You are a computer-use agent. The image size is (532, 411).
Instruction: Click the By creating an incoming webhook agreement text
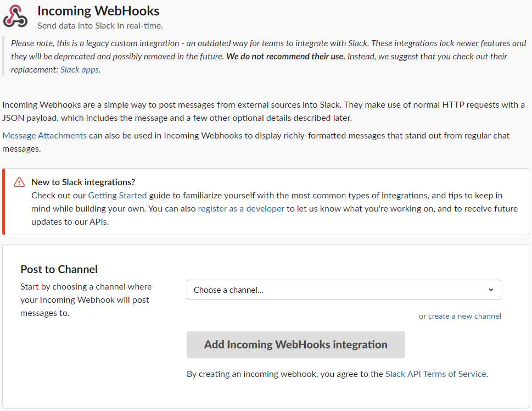point(285,374)
